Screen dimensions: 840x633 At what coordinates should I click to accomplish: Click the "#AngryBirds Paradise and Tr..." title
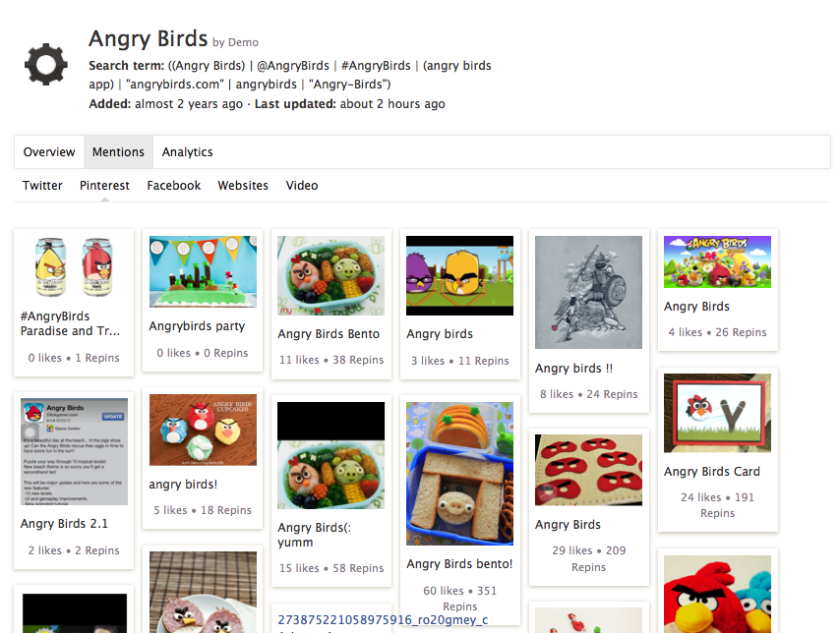pos(70,323)
